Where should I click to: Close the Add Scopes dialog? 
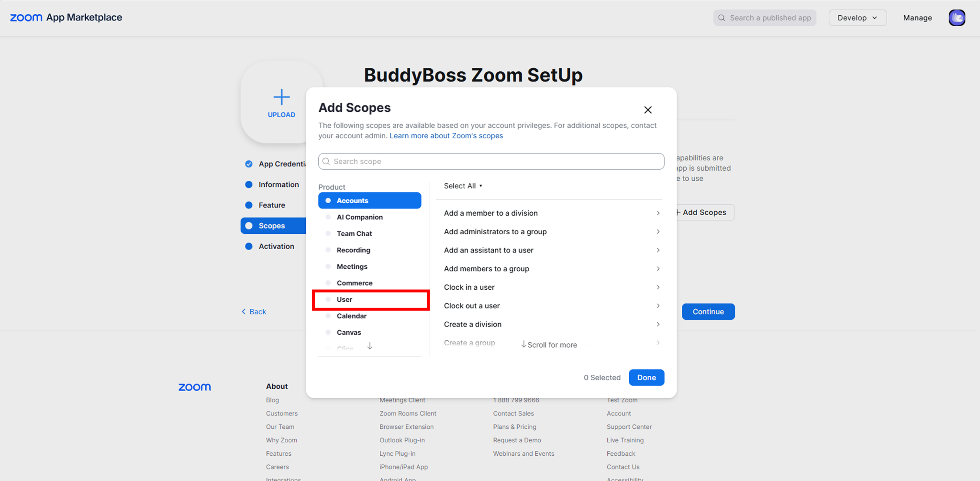[648, 110]
